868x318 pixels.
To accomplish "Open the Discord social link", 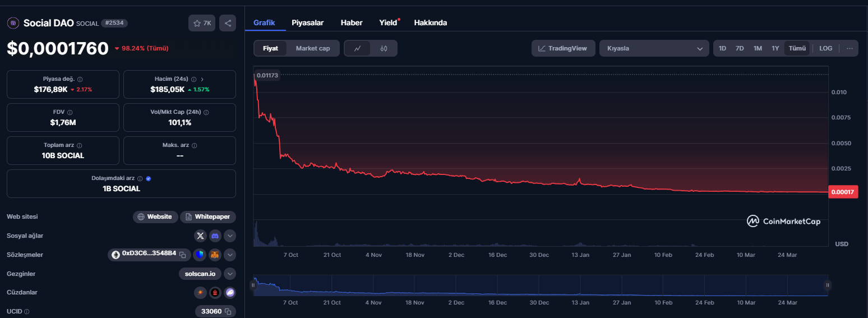I will click(215, 236).
